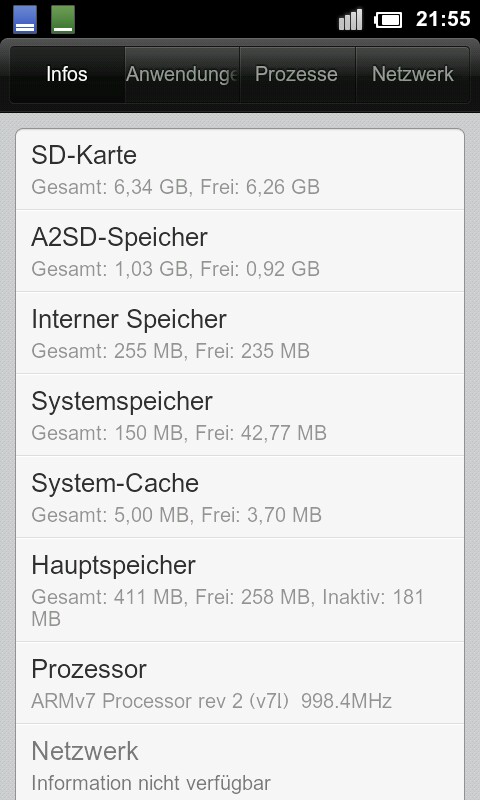The image size is (480, 800).
Task: Switch to the Infos tab
Action: [x=67, y=74]
